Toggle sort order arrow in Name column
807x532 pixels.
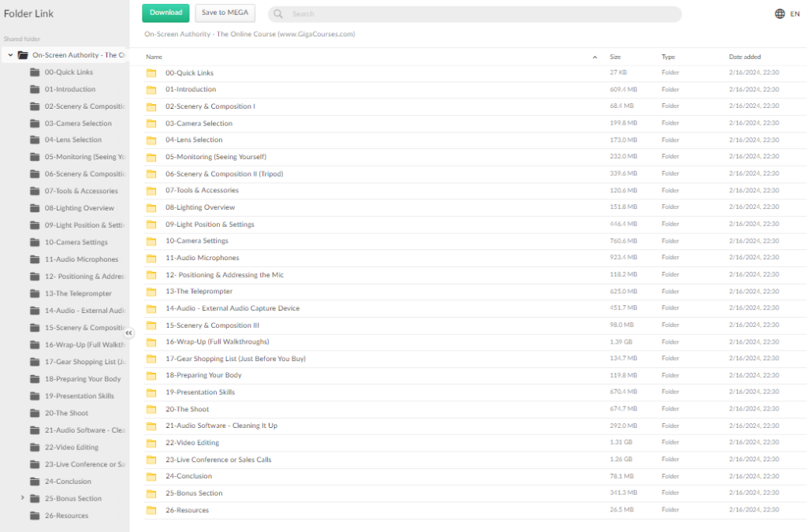594,57
